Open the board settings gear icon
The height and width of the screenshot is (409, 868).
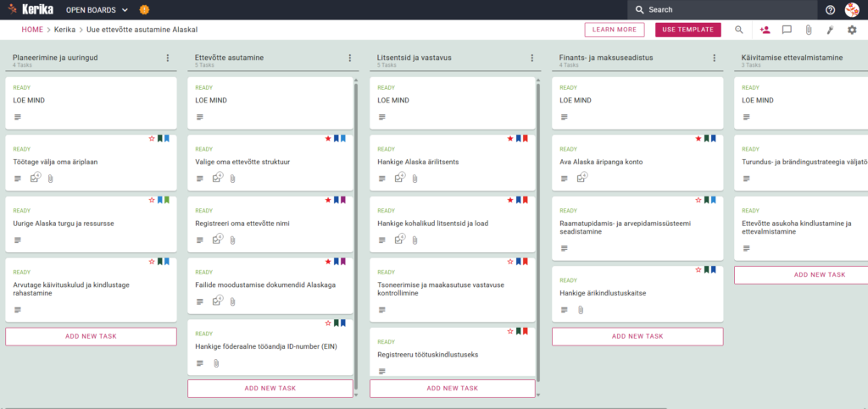pyautogui.click(x=852, y=30)
